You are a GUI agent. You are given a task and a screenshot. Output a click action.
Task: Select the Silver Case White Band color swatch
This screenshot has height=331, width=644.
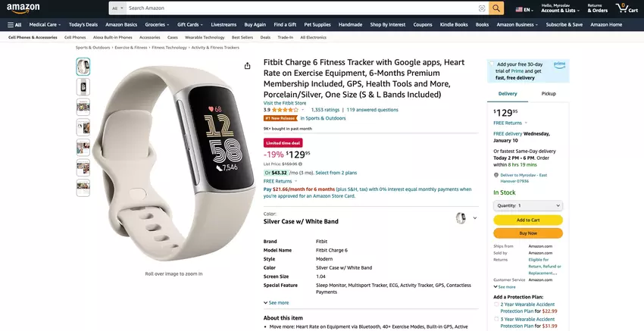(x=461, y=218)
